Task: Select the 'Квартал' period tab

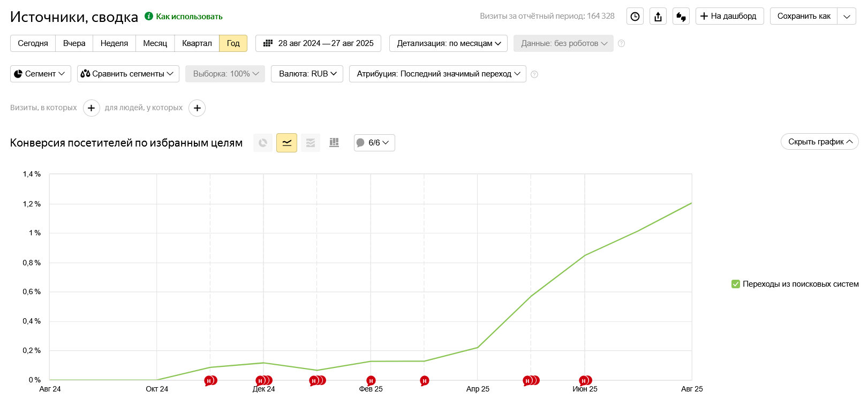Action: point(197,43)
